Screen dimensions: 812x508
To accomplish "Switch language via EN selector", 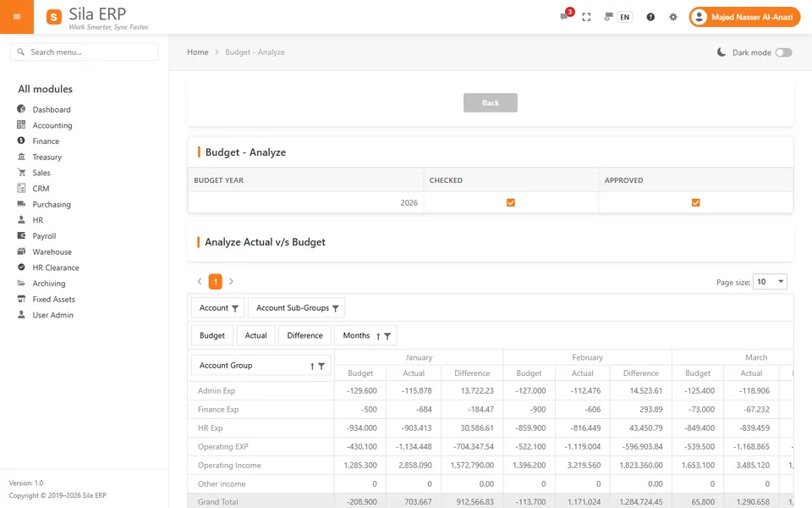I will [624, 17].
